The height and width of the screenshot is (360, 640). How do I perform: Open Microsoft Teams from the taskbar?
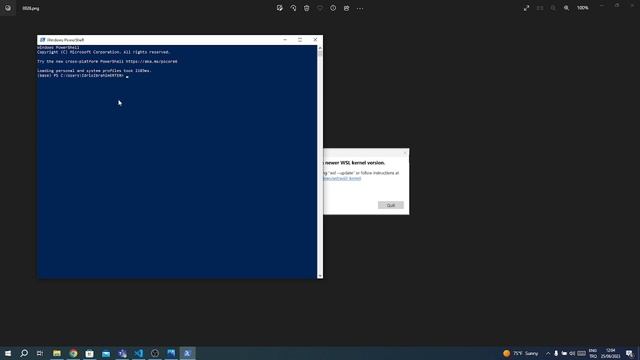point(122,353)
